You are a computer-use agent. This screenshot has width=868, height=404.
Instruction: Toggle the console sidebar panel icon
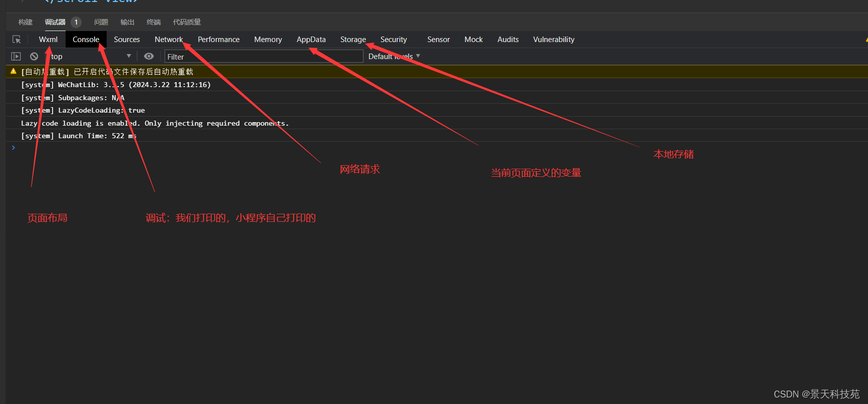pyautogui.click(x=16, y=57)
